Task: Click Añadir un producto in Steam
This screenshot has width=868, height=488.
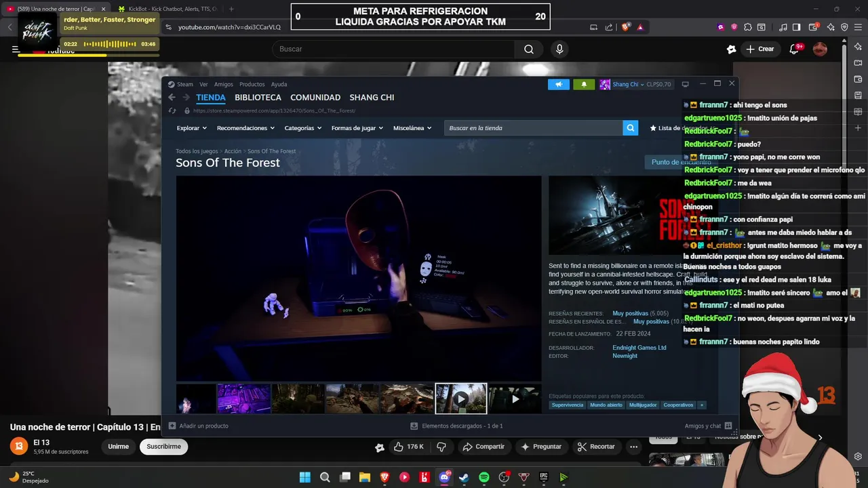Action: [x=199, y=426]
